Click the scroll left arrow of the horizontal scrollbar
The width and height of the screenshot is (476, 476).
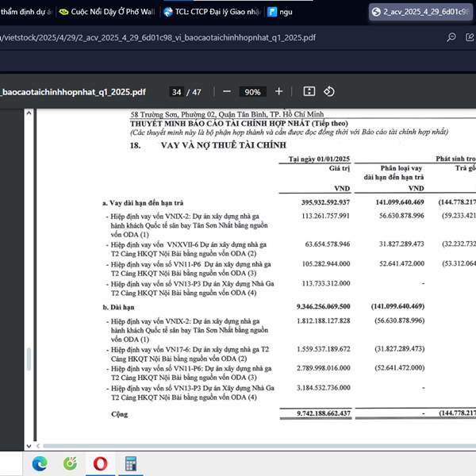38,446
